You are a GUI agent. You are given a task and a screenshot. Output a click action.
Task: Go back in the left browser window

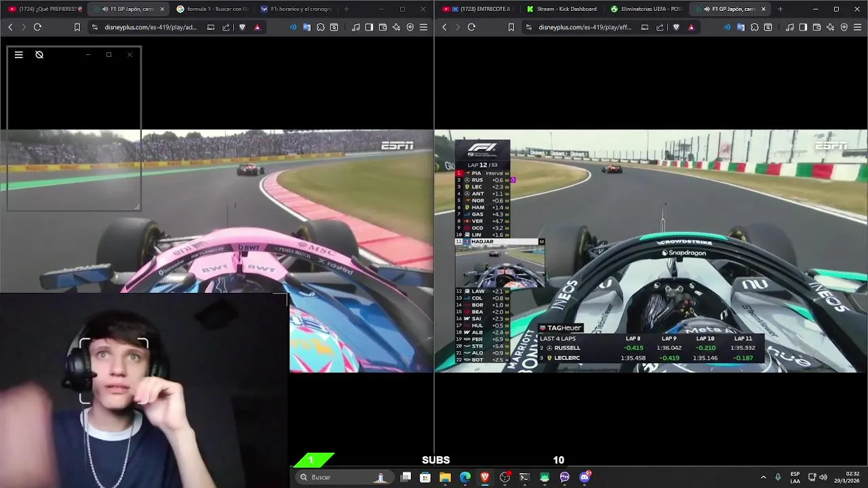[x=10, y=27]
